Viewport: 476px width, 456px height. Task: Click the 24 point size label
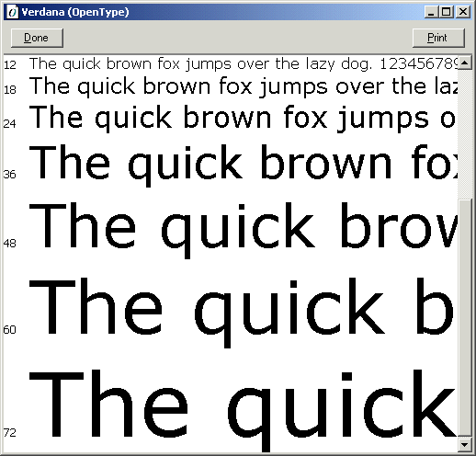(9, 123)
